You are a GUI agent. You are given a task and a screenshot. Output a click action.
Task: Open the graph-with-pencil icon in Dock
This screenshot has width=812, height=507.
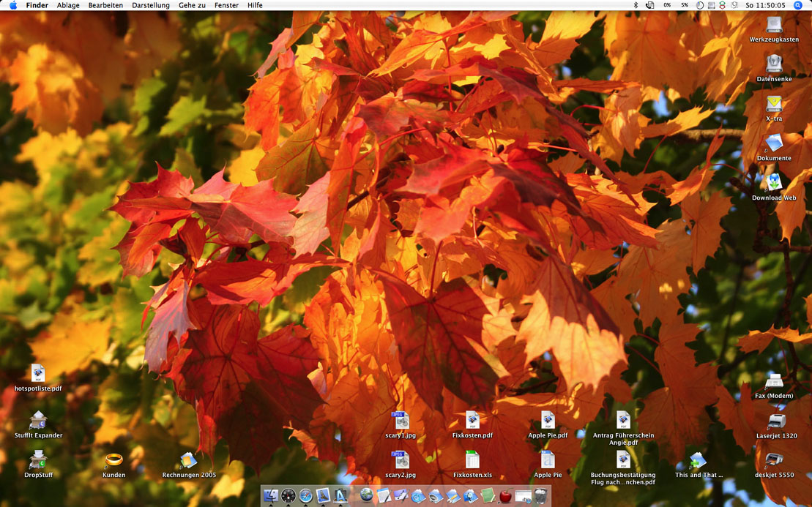[x=401, y=495]
